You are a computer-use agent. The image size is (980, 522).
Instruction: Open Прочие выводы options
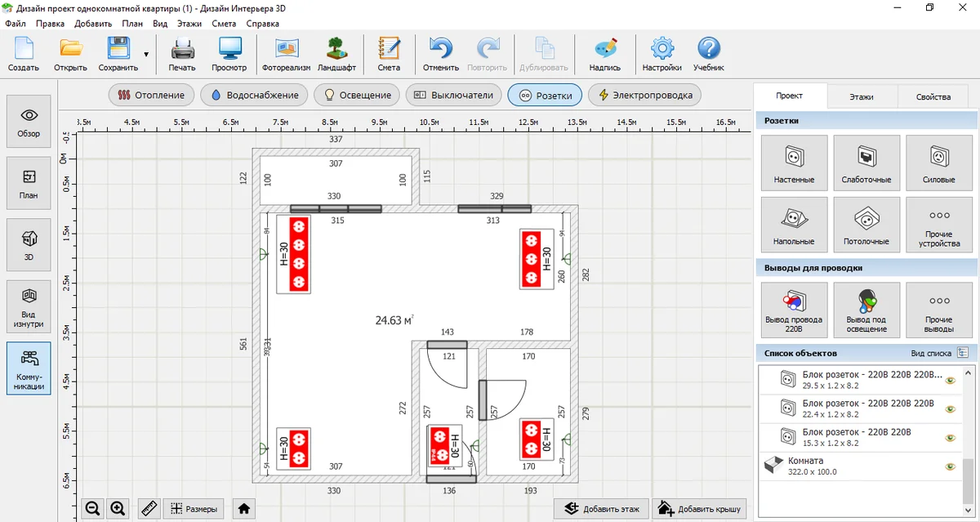[939, 310]
